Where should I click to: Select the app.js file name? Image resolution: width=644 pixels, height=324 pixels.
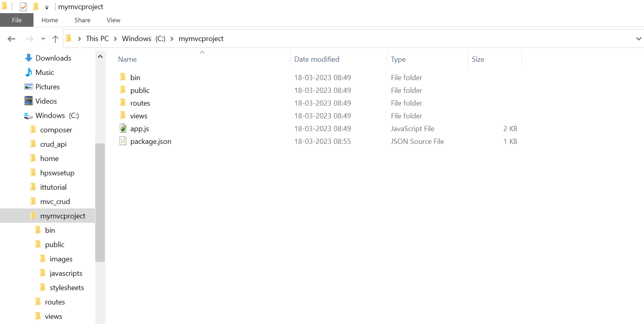coord(139,129)
